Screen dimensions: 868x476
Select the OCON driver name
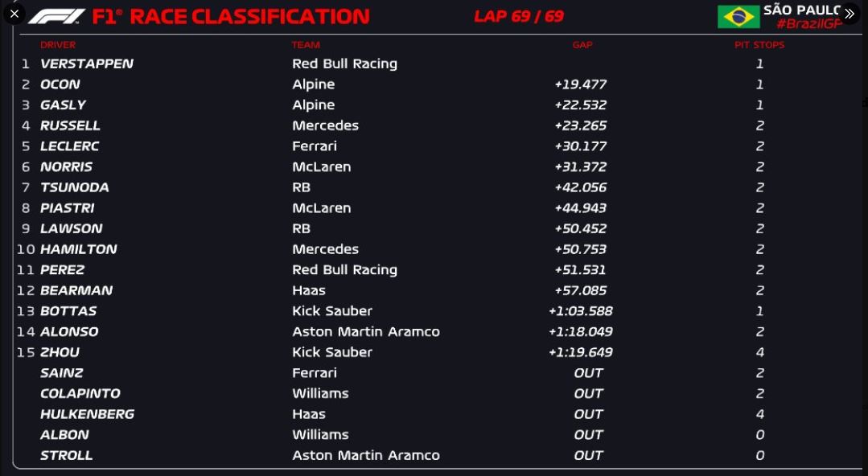pyautogui.click(x=60, y=84)
